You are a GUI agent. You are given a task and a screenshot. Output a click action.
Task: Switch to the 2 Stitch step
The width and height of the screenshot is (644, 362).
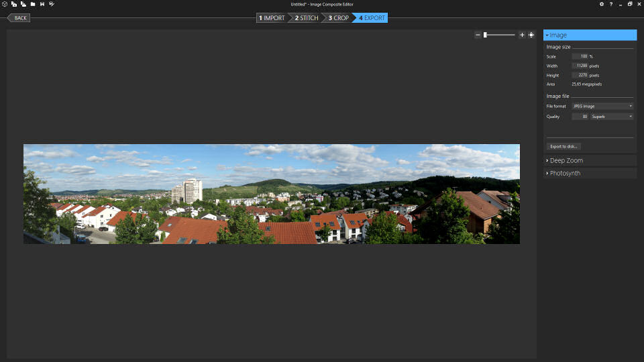tap(306, 18)
